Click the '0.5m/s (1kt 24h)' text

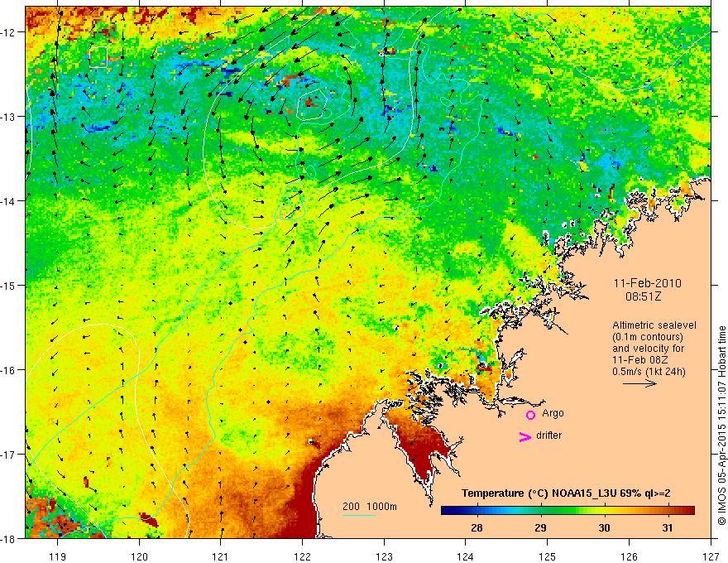pyautogui.click(x=649, y=372)
